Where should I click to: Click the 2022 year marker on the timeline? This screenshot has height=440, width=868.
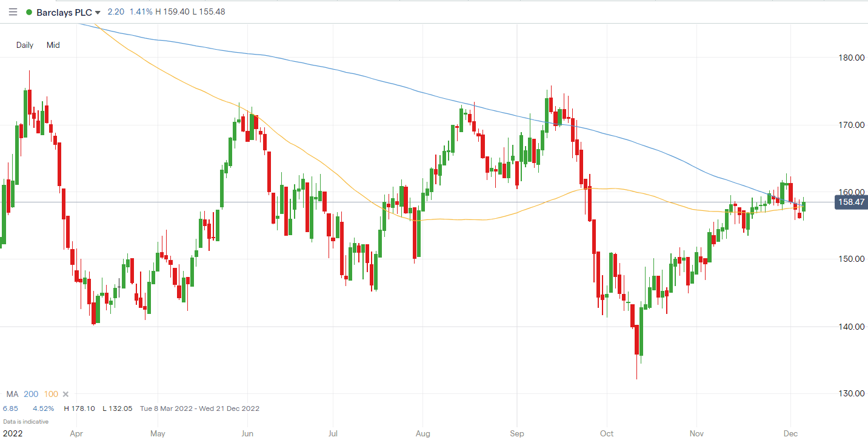pyautogui.click(x=13, y=433)
